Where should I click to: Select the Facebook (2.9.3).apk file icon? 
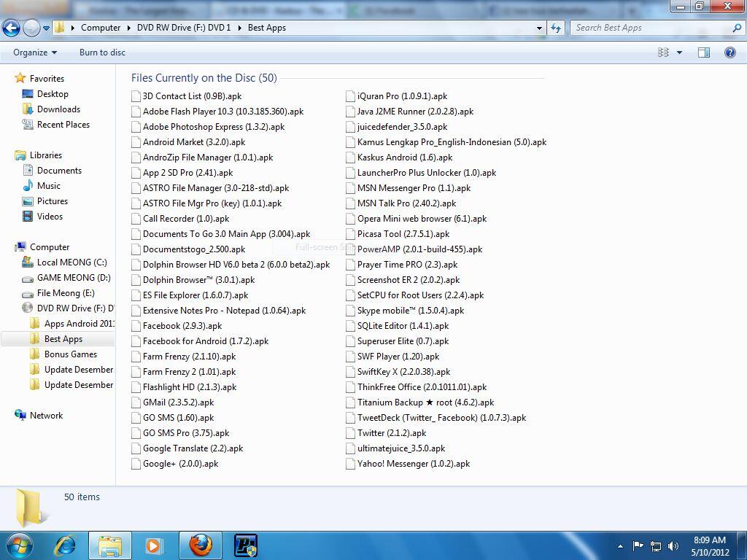click(136, 326)
